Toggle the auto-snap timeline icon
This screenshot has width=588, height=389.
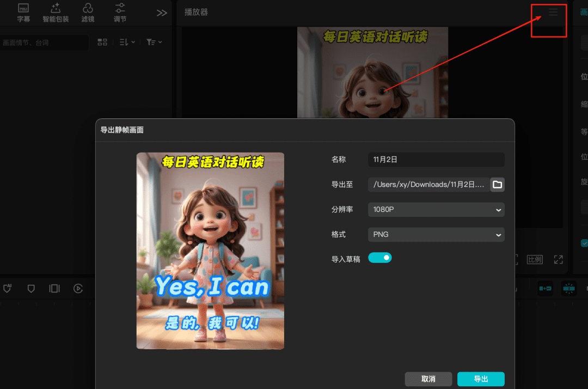[x=569, y=288]
